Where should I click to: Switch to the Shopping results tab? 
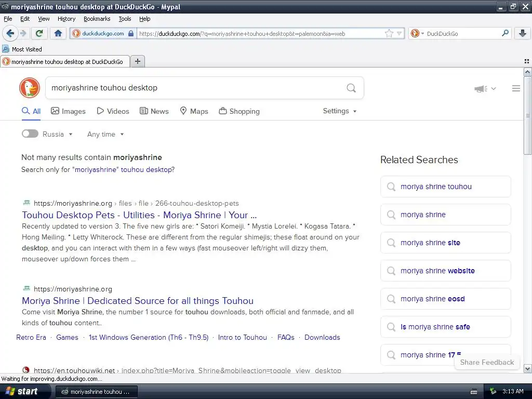click(x=239, y=111)
